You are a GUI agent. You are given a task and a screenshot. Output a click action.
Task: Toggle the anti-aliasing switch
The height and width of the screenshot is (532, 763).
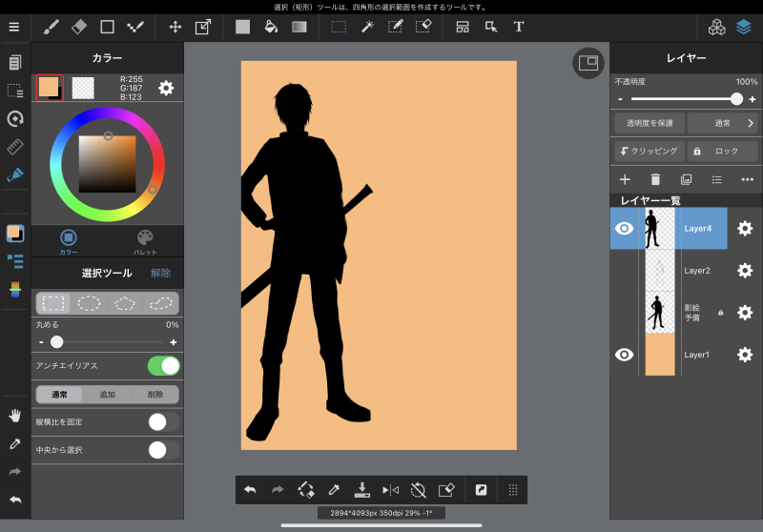click(163, 365)
